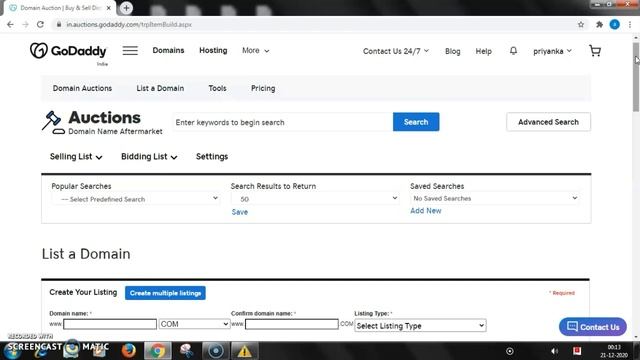Open a new browser tab
Image resolution: width=640 pixels, height=360 pixels.
tap(126, 8)
